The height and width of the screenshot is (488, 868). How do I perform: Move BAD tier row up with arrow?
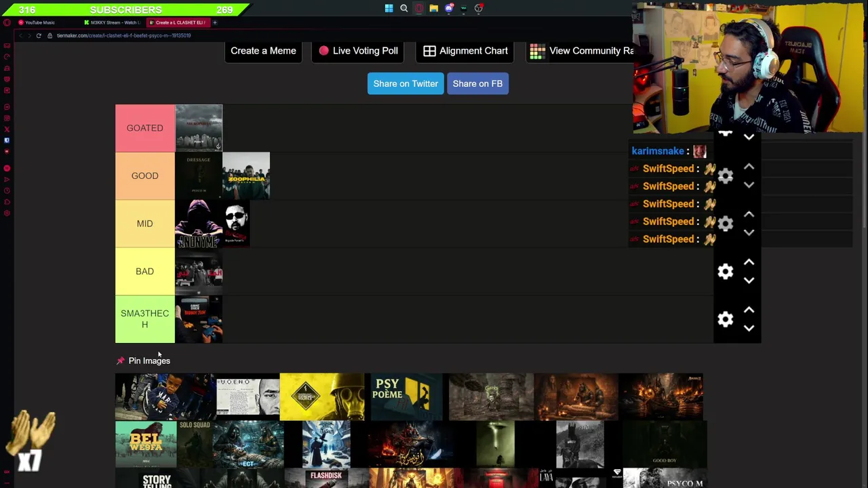[x=749, y=262]
